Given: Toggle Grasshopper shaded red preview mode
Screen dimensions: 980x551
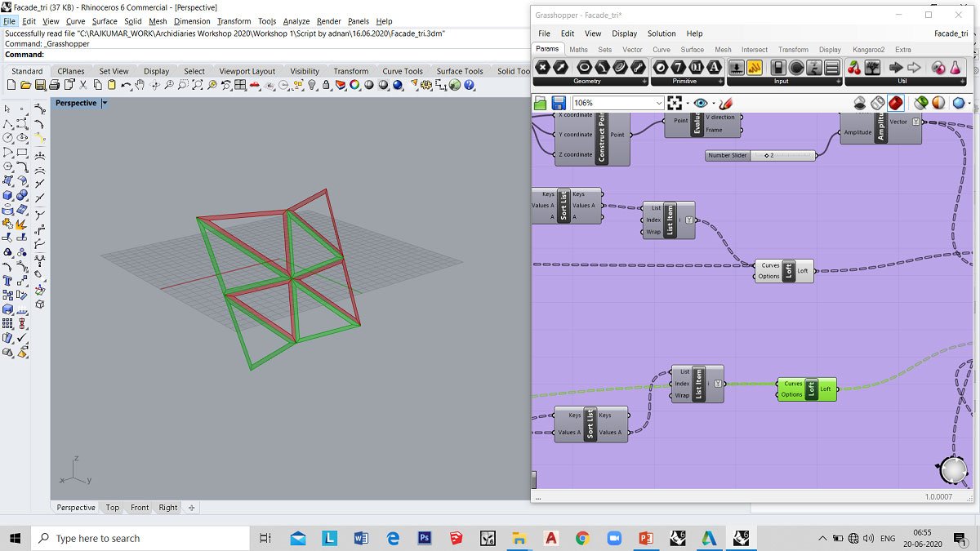Looking at the screenshot, I should pyautogui.click(x=896, y=103).
